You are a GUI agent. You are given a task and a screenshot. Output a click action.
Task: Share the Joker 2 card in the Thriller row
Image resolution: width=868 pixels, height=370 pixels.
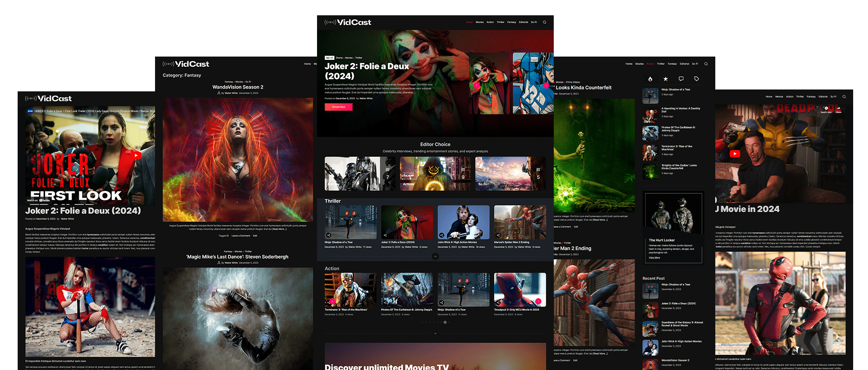(x=385, y=235)
